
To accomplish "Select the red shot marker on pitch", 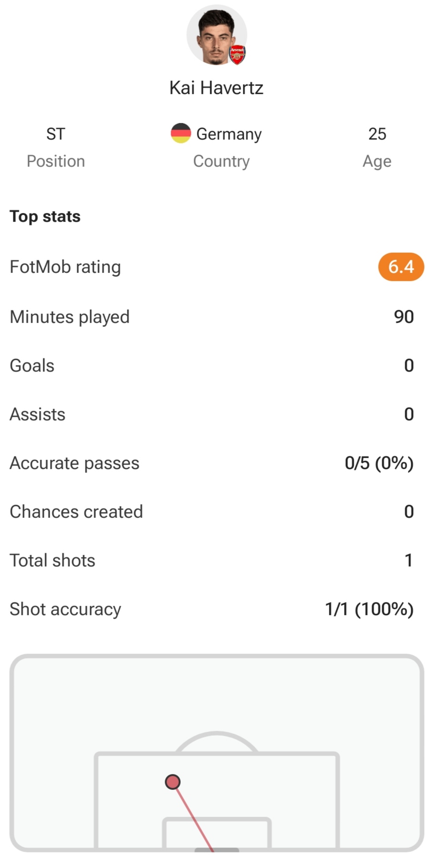I will pyautogui.click(x=172, y=782).
